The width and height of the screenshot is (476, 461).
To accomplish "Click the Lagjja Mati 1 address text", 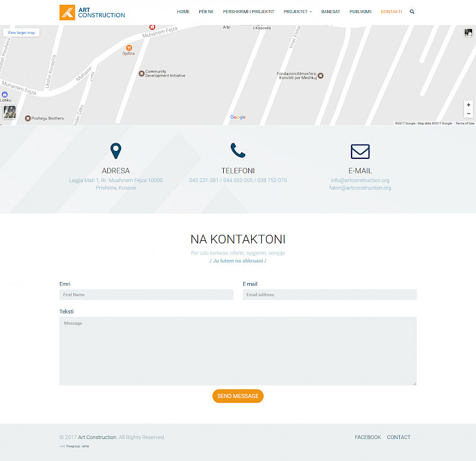I will 115,184.
